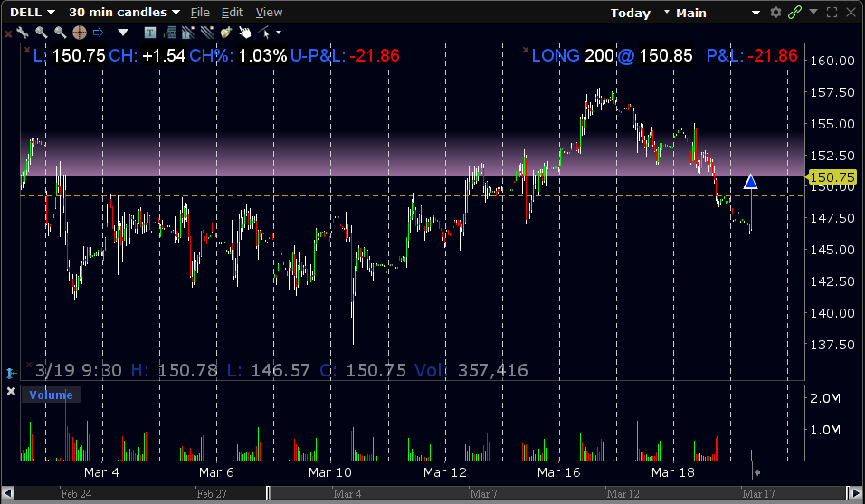Image resolution: width=865 pixels, height=504 pixels.
Task: Click the green bars chart icon in toolbar
Action: coord(169,33)
